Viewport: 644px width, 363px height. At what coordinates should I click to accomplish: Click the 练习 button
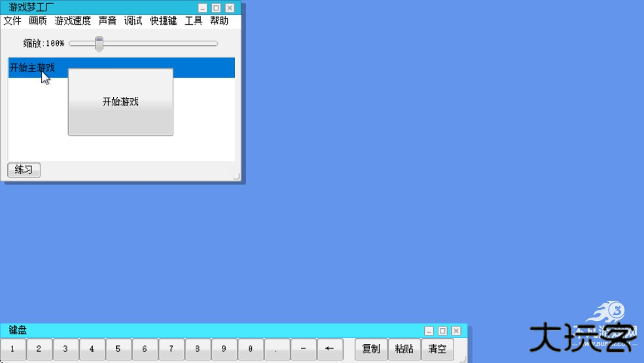24,170
